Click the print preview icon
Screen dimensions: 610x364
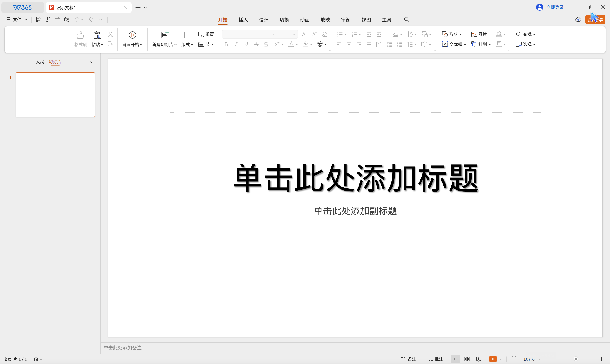[x=67, y=20]
